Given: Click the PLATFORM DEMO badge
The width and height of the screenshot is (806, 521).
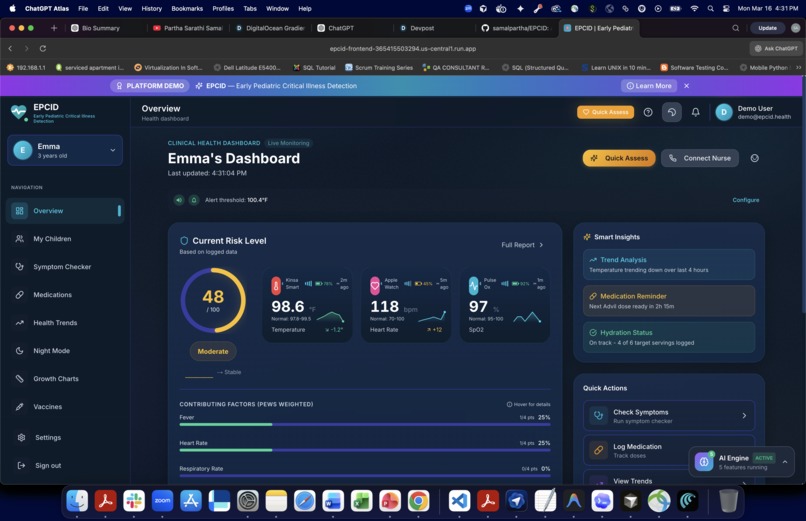Looking at the screenshot, I should click(x=150, y=86).
